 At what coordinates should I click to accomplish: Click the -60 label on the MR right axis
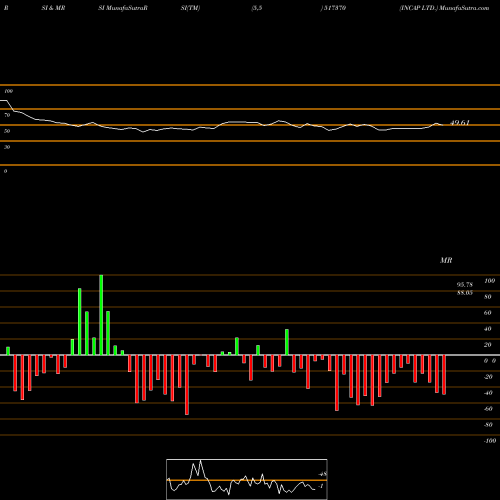tap(488, 409)
